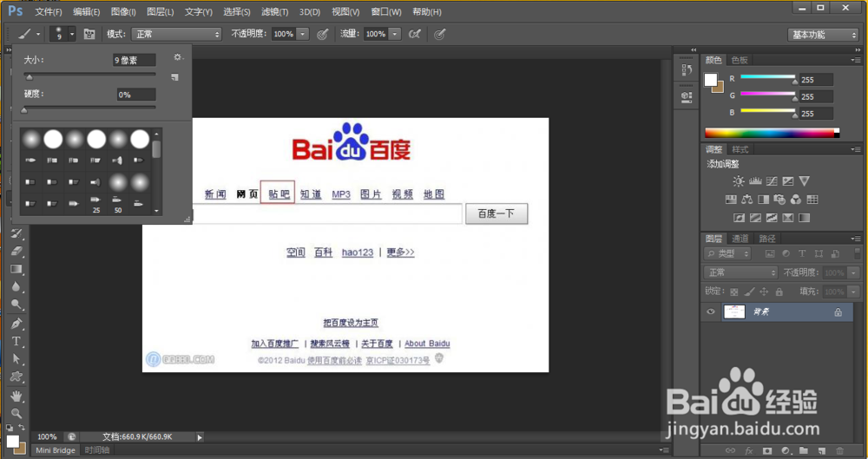Hide the 背景 layer eye icon

coord(711,311)
